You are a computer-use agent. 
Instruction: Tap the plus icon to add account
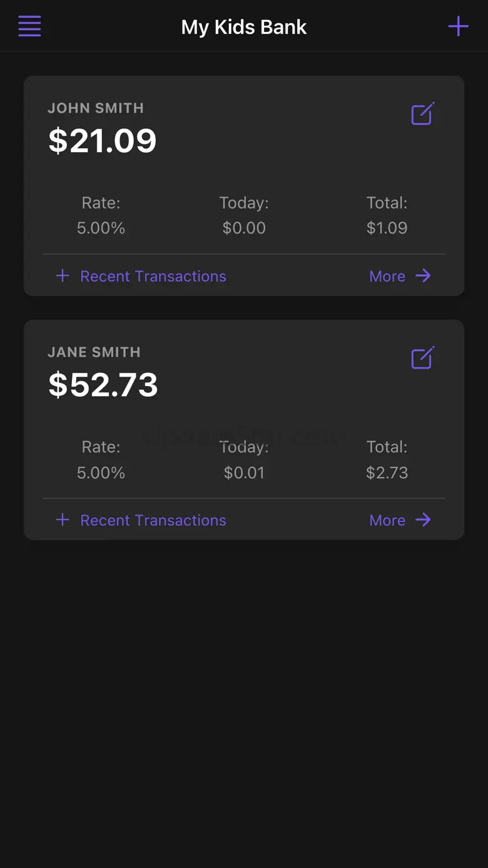458,26
